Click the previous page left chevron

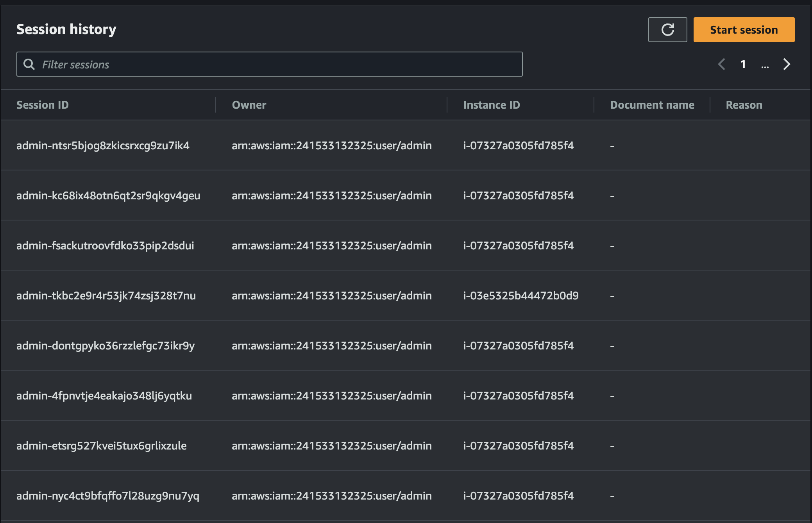pos(722,64)
